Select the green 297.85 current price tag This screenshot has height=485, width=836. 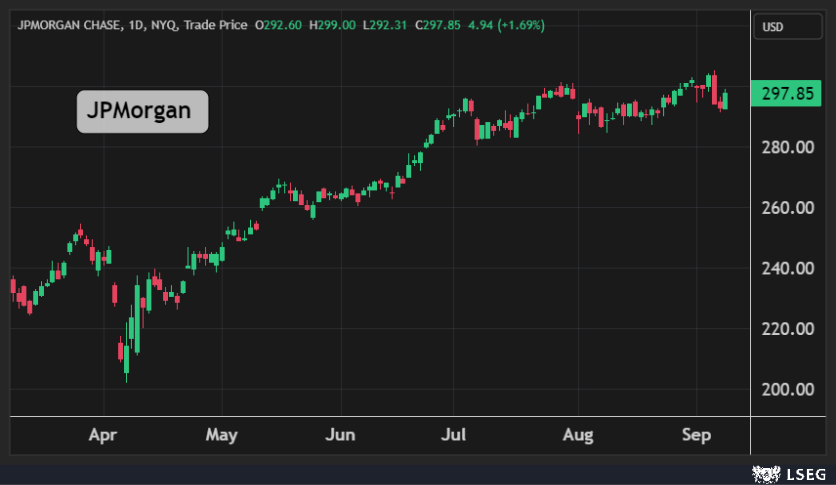pyautogui.click(x=788, y=94)
